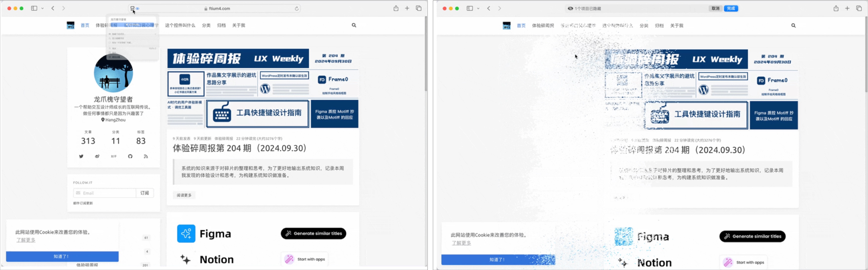Open 归档 in left window navbar
The width and height of the screenshot is (868, 270).
point(221,25)
